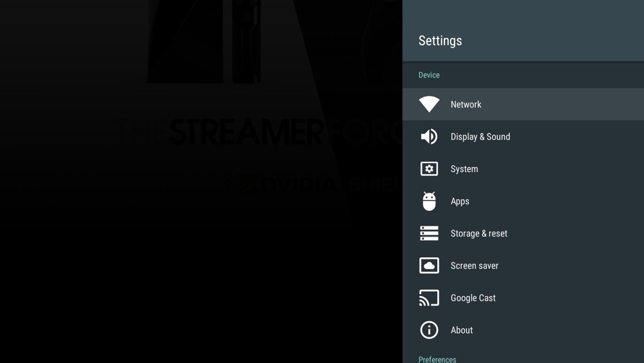Click the Google Cast icon

point(429,298)
